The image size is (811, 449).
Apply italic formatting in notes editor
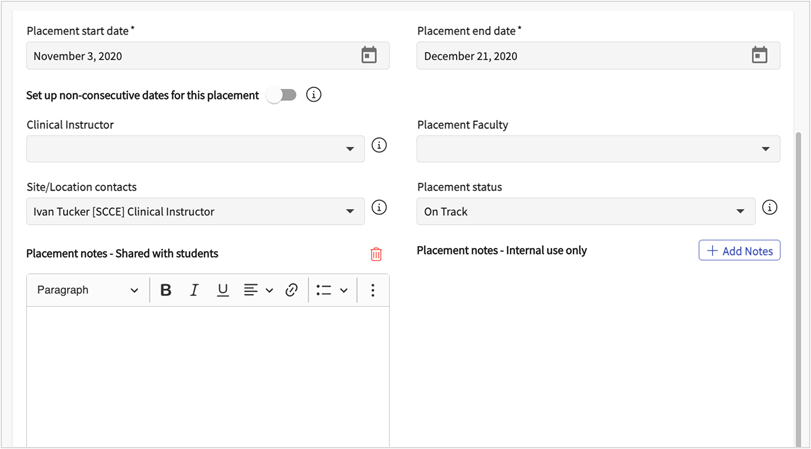coord(194,290)
